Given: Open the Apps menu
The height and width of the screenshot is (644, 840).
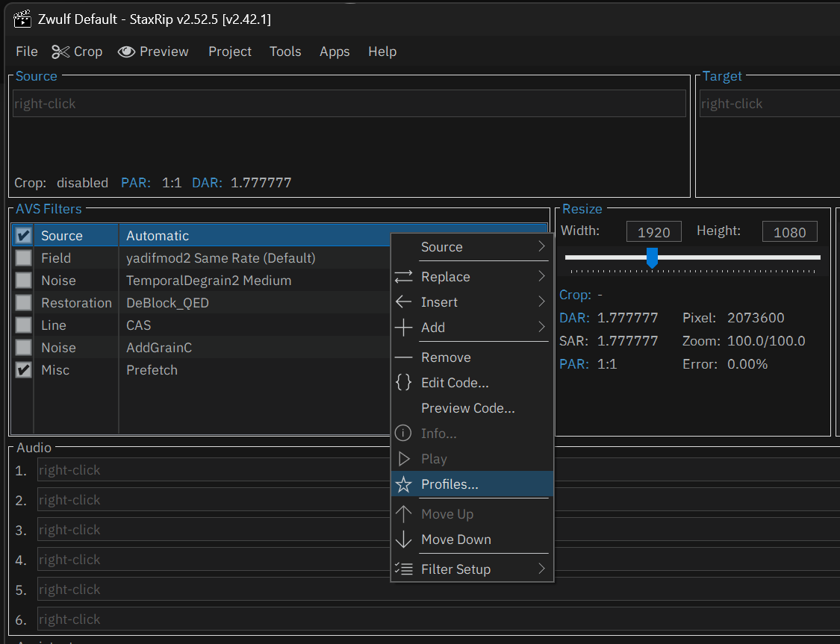Looking at the screenshot, I should 335,51.
